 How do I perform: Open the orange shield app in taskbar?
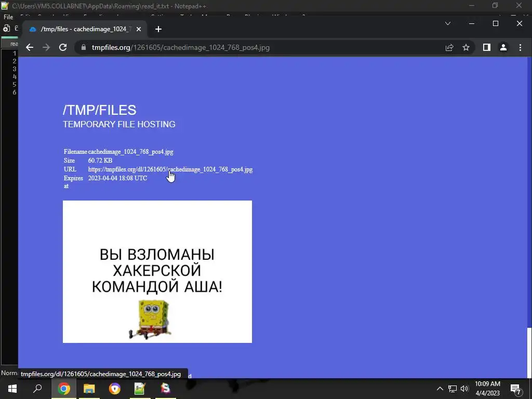click(115, 389)
